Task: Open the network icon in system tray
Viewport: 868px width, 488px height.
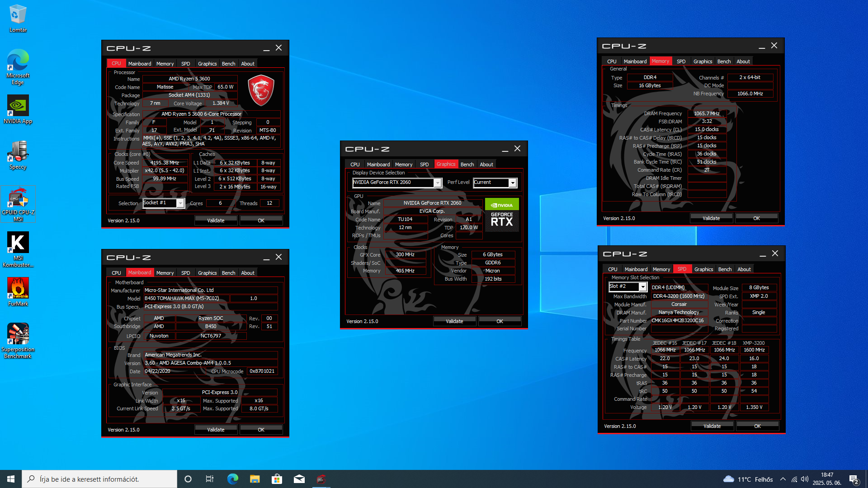Action: 794,479
